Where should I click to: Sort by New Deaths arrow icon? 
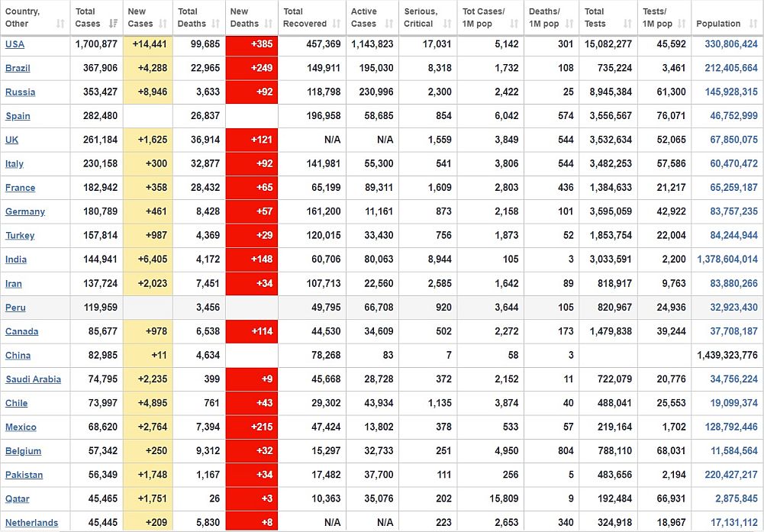click(268, 24)
